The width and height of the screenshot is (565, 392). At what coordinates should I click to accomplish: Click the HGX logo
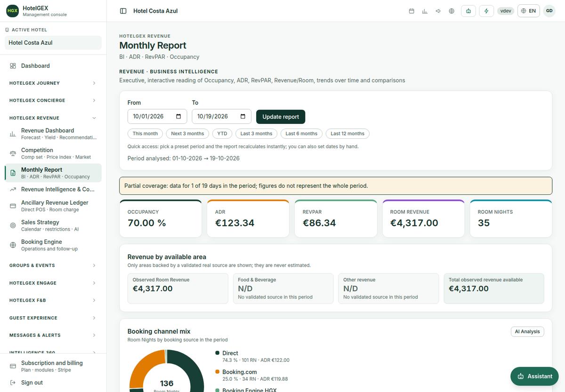pos(13,10)
